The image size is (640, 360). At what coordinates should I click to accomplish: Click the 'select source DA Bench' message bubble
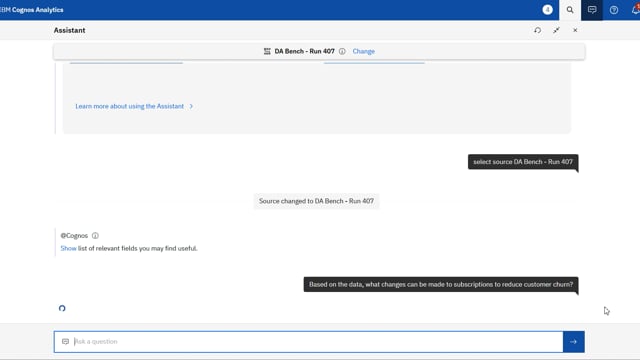(x=523, y=162)
